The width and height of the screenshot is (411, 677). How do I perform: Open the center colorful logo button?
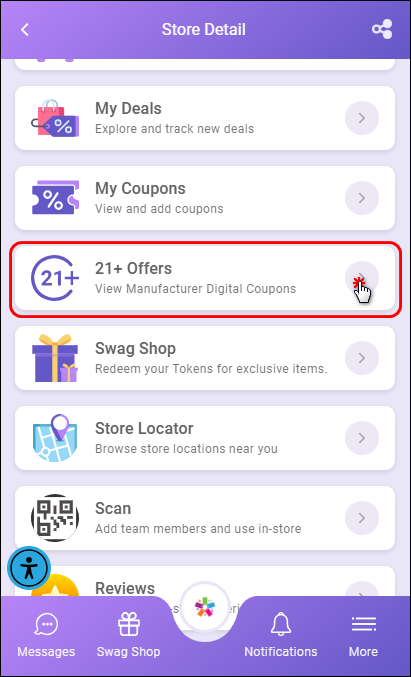(205, 609)
